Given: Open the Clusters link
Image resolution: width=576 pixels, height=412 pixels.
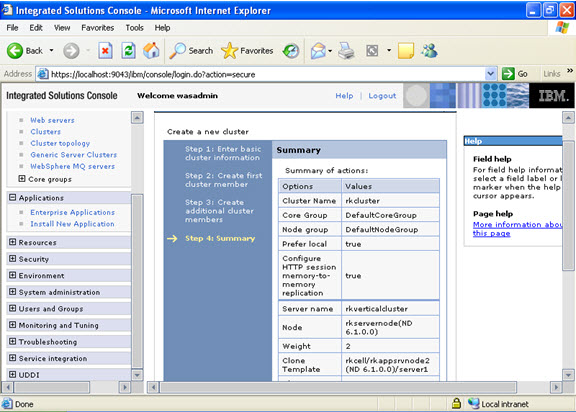Looking at the screenshot, I should pyautogui.click(x=46, y=131).
